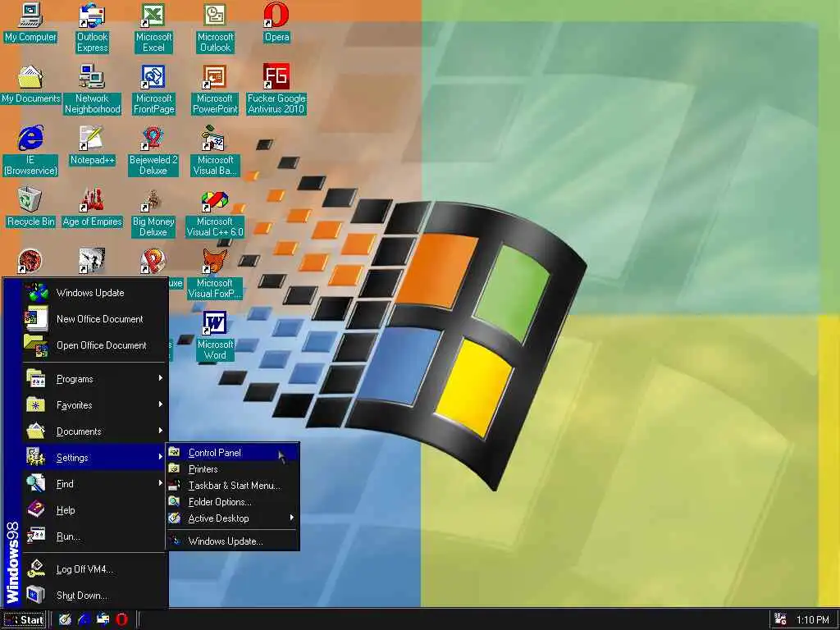Image resolution: width=840 pixels, height=630 pixels.
Task: Launch Outlook Express from Quick Launch
Action: 103,619
